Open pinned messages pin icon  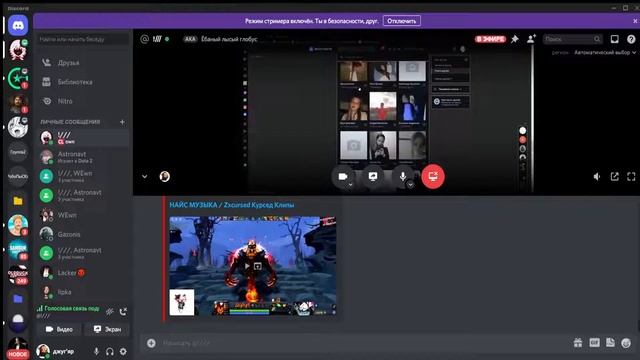[514, 39]
